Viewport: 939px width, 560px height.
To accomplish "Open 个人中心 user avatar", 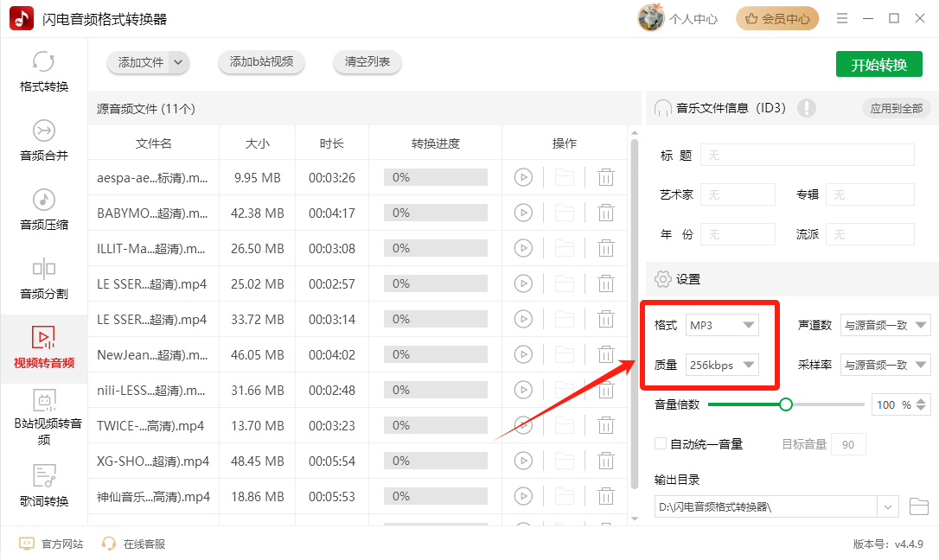I will tap(651, 18).
